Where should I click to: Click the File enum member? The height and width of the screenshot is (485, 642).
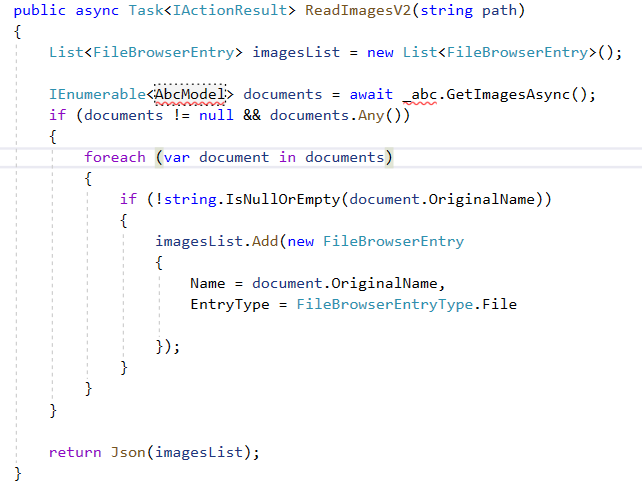click(x=500, y=305)
